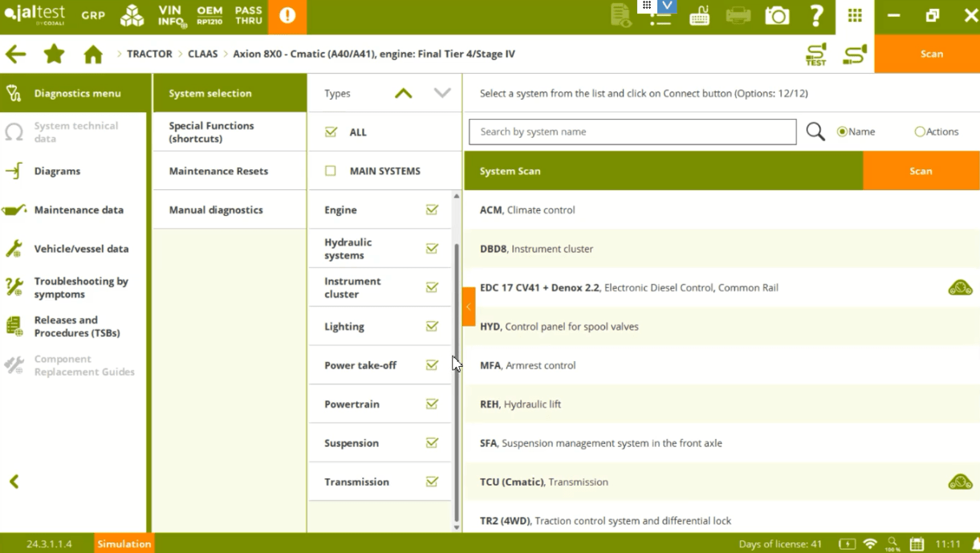
Task: Take a screenshot with the camera icon
Action: tap(776, 15)
